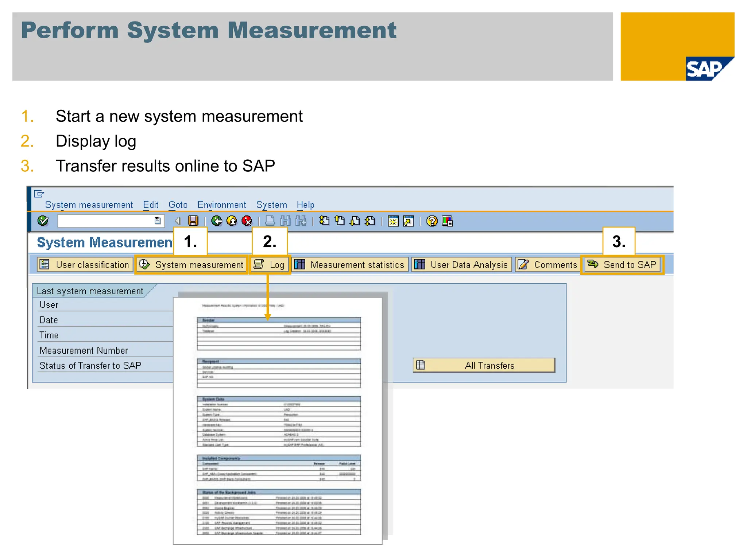Click the User Data Analysis button

(462, 264)
